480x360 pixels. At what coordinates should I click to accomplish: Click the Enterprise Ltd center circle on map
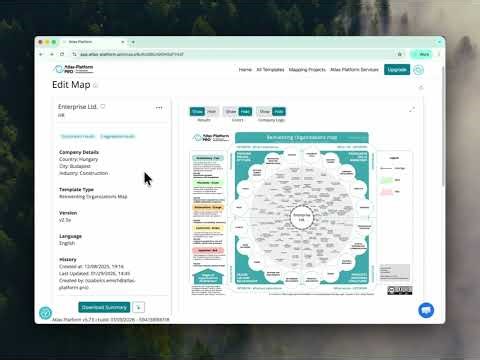(x=301, y=217)
